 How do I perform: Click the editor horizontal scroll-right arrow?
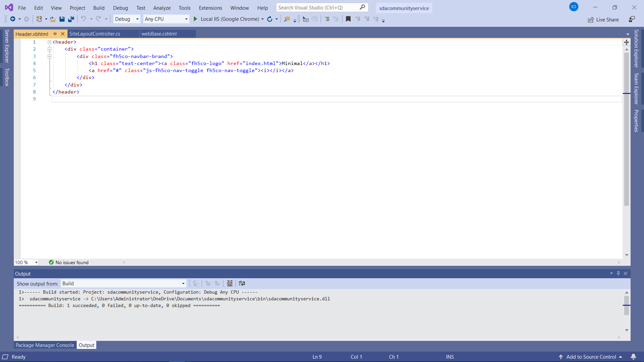coord(619,262)
